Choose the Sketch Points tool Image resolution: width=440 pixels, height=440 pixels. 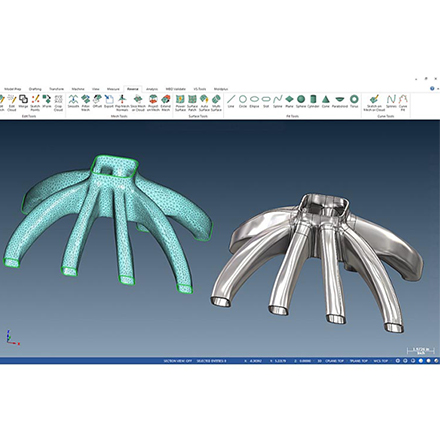[35, 103]
